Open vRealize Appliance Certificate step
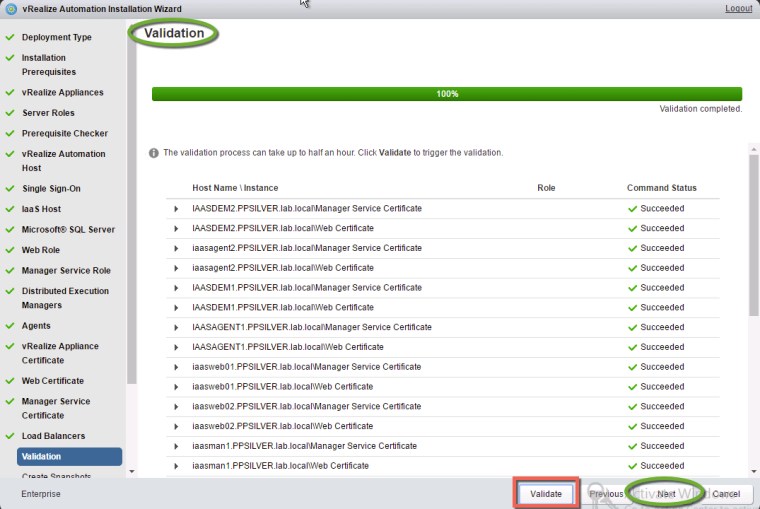760x509 pixels. pyautogui.click(x=60, y=353)
